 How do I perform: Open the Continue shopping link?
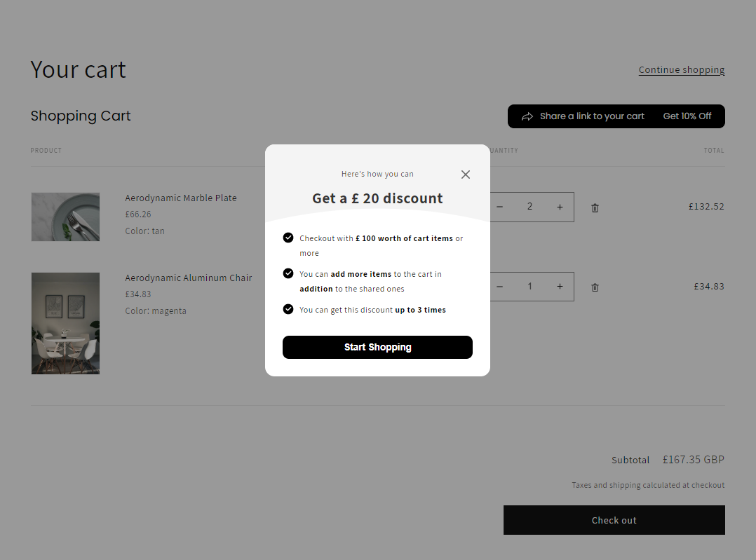[x=681, y=69]
